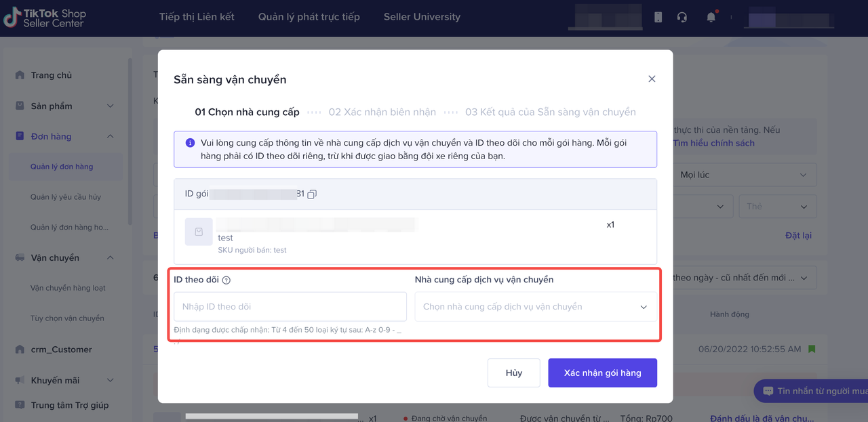Click the help icon next to ID theo dõi

tap(226, 280)
